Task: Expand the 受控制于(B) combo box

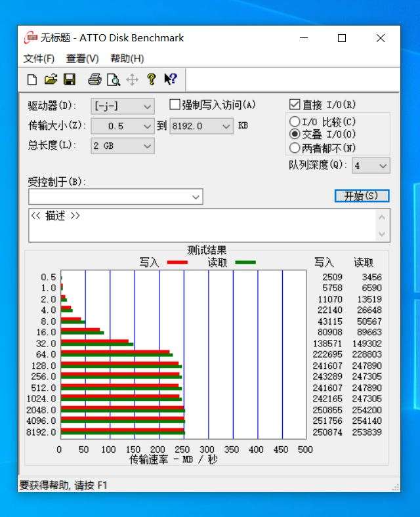Action: point(115,197)
